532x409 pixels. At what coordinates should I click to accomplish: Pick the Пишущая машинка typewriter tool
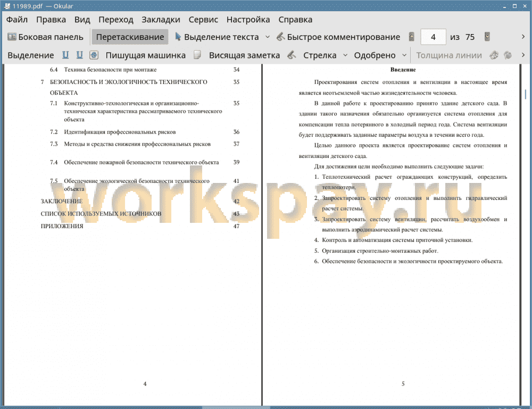[146, 55]
